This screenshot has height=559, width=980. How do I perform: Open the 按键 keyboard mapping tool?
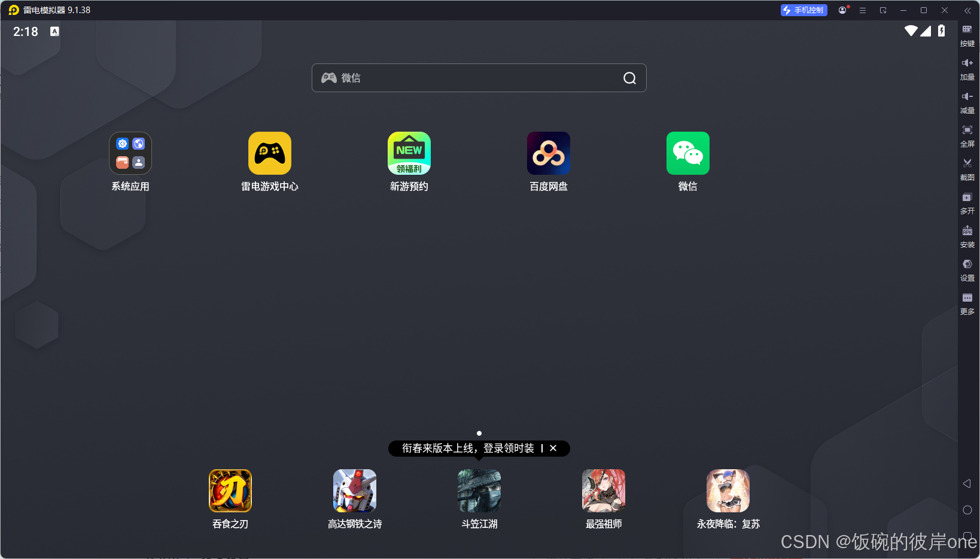pyautogui.click(x=967, y=35)
